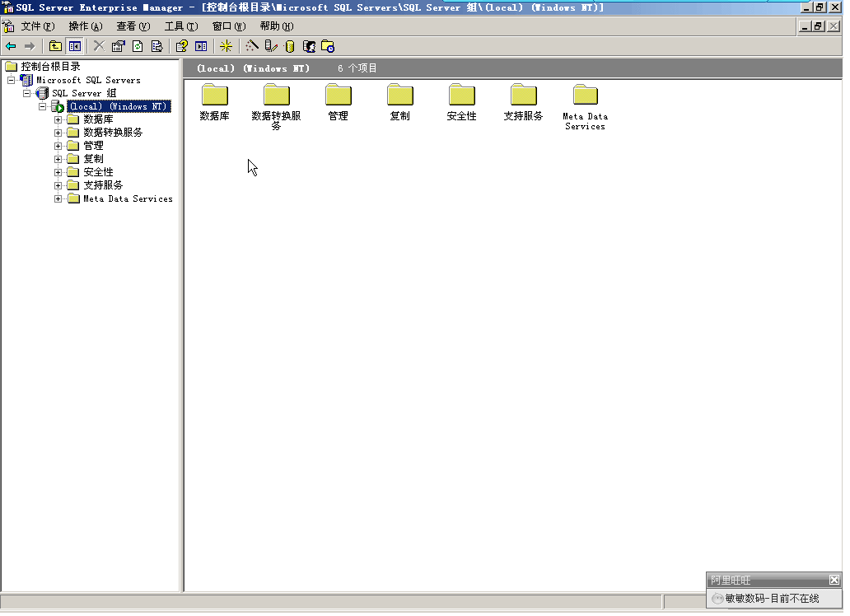Expand the 管理 tree node
The width and height of the screenshot is (850, 616).
coord(58,146)
